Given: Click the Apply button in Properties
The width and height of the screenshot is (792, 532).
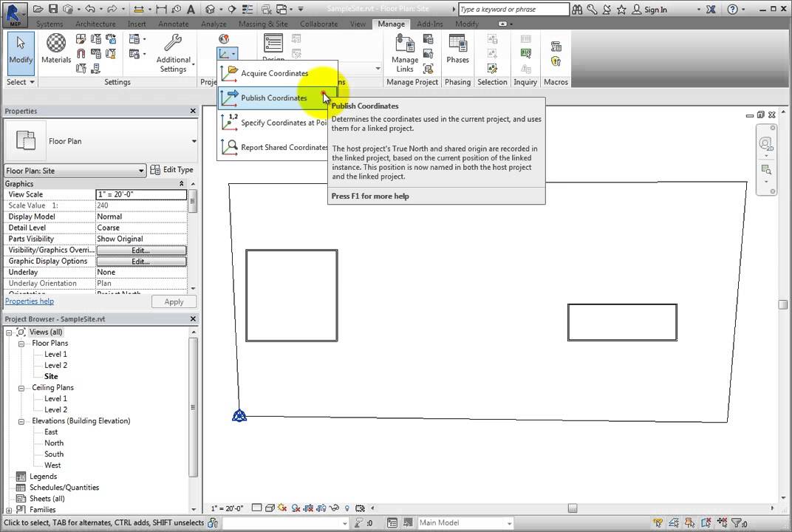Looking at the screenshot, I should pyautogui.click(x=174, y=301).
